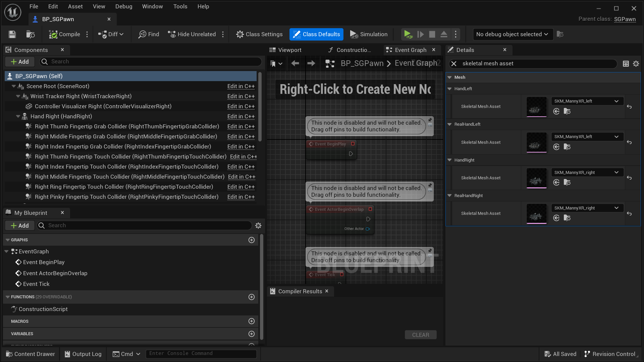Edit Scene Root in C++

click(x=241, y=86)
